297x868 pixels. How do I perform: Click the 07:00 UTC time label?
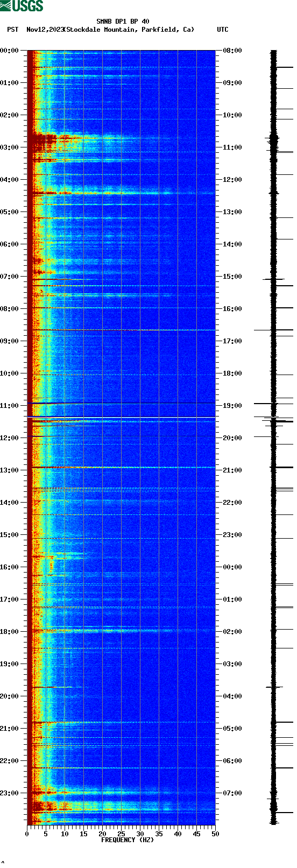click(x=232, y=793)
